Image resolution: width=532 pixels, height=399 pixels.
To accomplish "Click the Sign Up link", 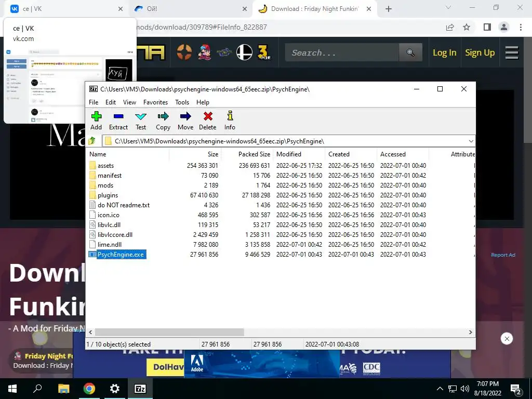I will 480,52.
